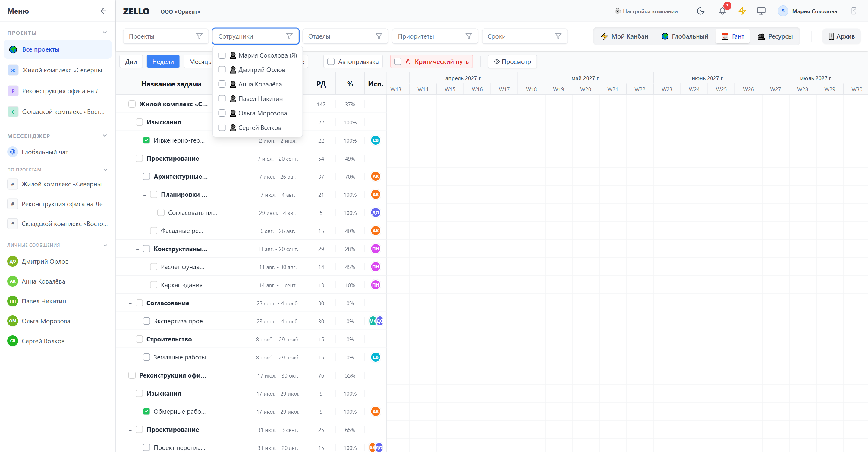Open the Приоритеты filter dropdown
Image resolution: width=868 pixels, height=452 pixels.
click(435, 36)
